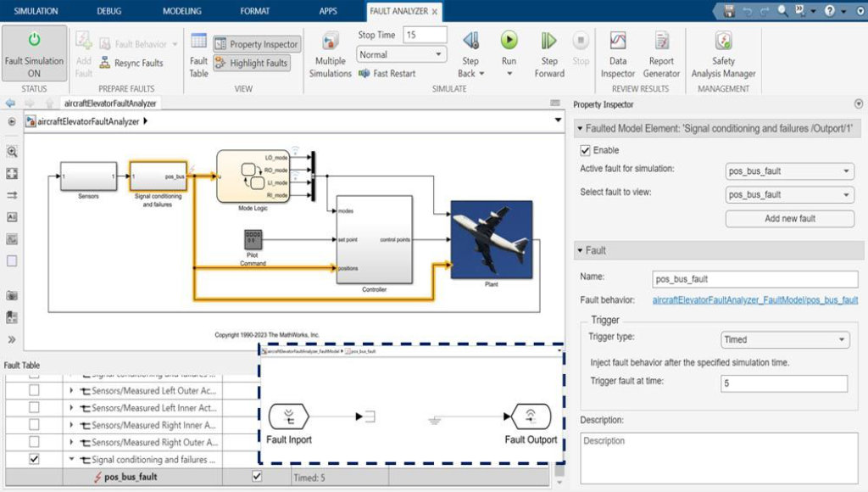
Task: Enable Fast Restart
Action: tap(387, 73)
